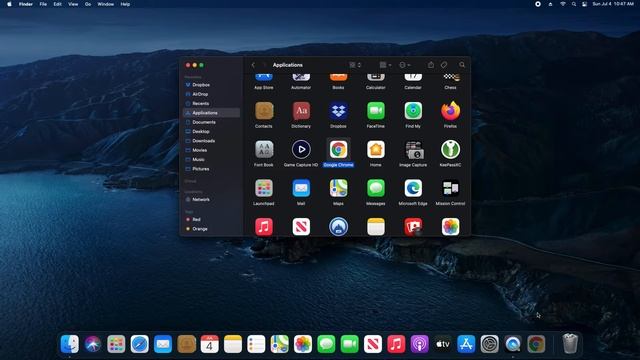
Task: Select the KeePassXC app icon
Action: tap(450, 150)
